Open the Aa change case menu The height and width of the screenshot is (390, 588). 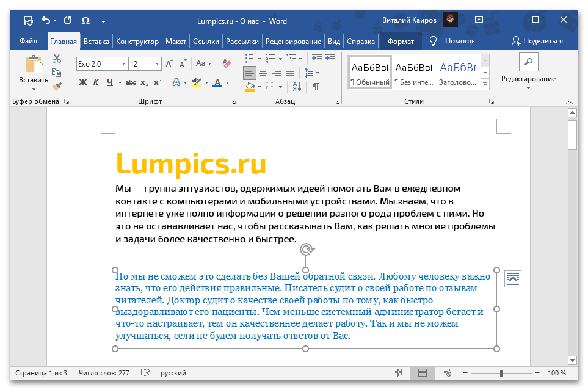coord(203,63)
